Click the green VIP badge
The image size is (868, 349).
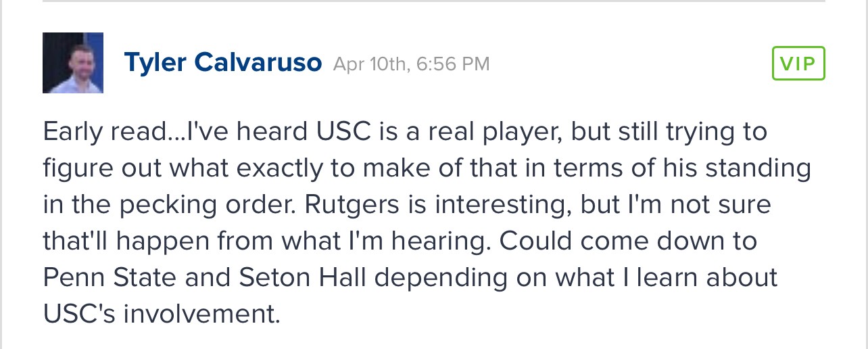click(x=798, y=64)
